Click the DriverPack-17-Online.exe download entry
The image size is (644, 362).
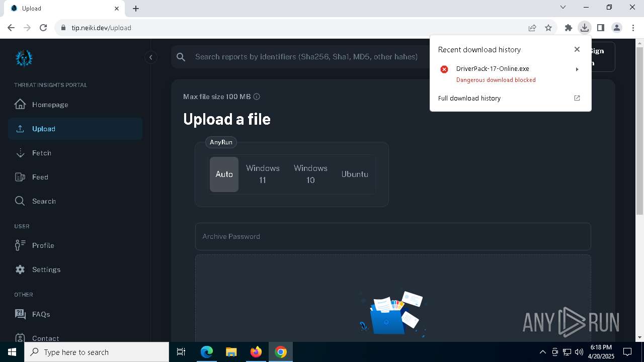coord(510,74)
